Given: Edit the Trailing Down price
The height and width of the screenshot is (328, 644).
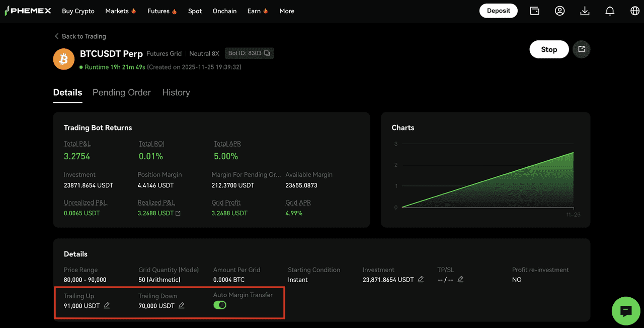Looking at the screenshot, I should tap(182, 306).
